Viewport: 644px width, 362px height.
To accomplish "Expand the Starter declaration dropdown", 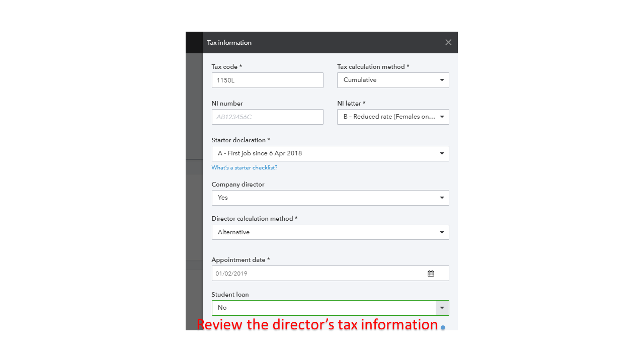I will [330, 153].
